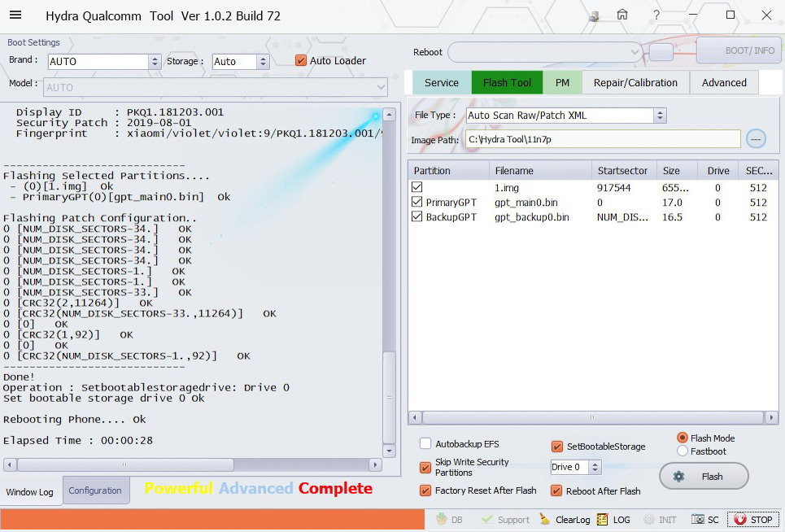Click partition list scroll right arrow

(771, 416)
